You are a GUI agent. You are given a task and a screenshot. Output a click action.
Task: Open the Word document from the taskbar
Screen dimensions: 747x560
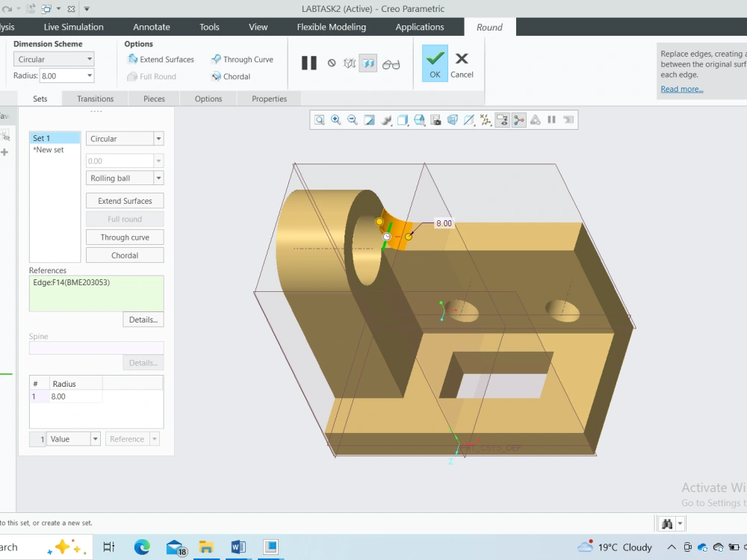point(238,547)
